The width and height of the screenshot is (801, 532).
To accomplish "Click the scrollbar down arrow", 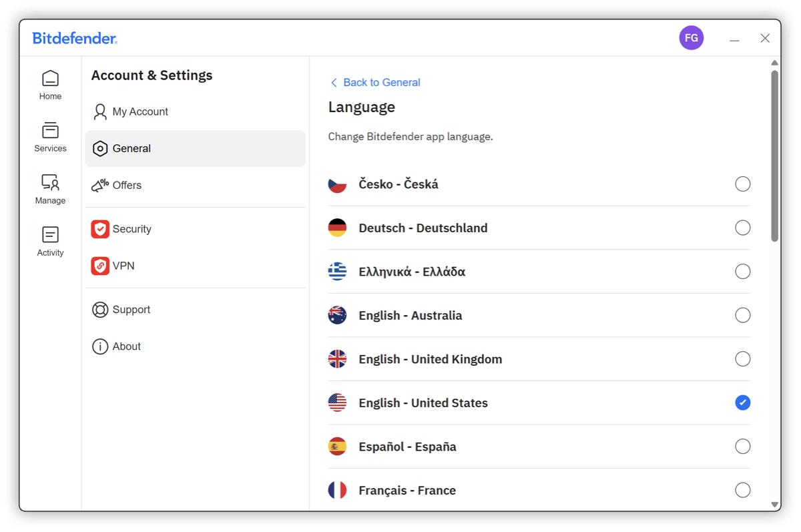I will [x=774, y=505].
